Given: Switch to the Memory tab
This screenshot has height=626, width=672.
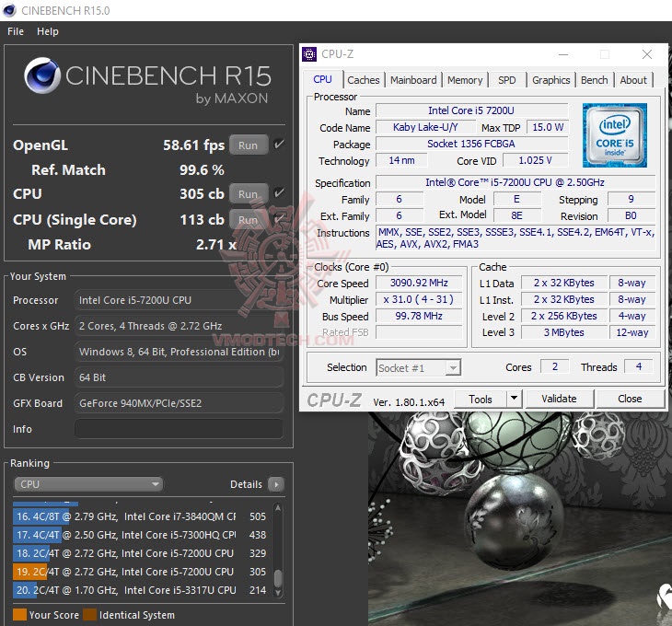Looking at the screenshot, I should [465, 80].
